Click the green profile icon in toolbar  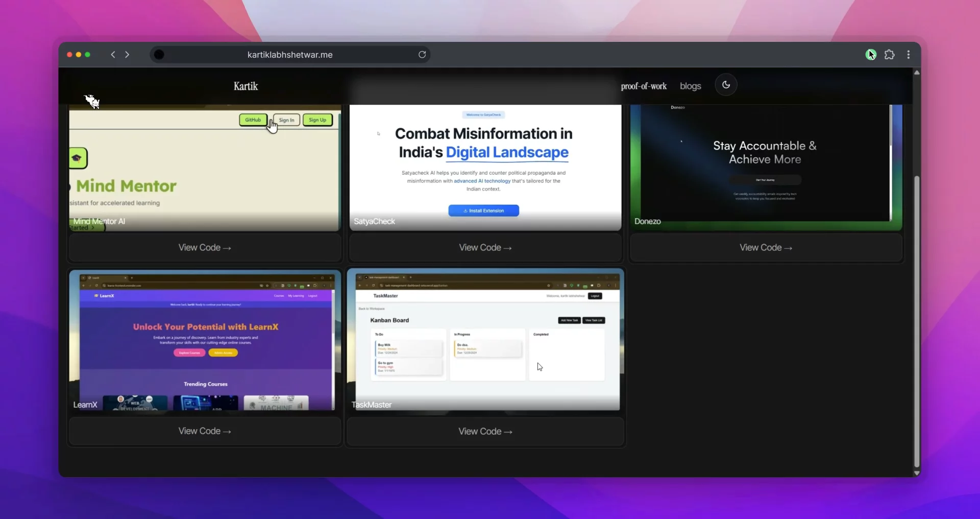(x=870, y=55)
